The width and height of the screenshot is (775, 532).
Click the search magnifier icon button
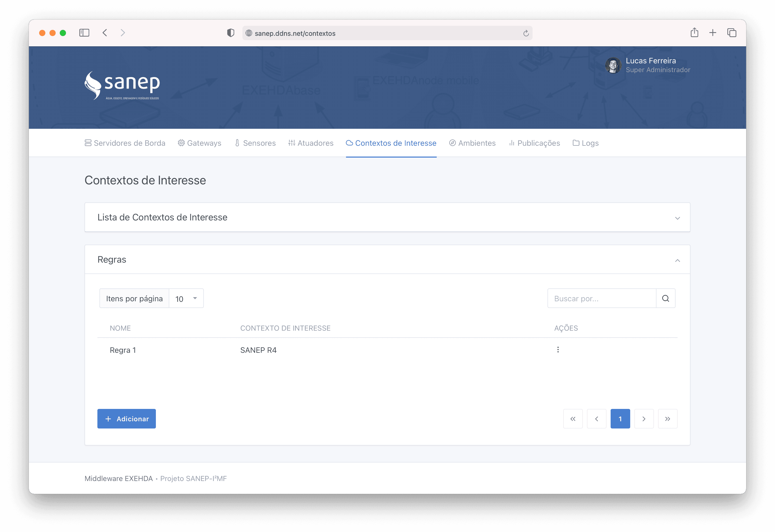(x=665, y=298)
